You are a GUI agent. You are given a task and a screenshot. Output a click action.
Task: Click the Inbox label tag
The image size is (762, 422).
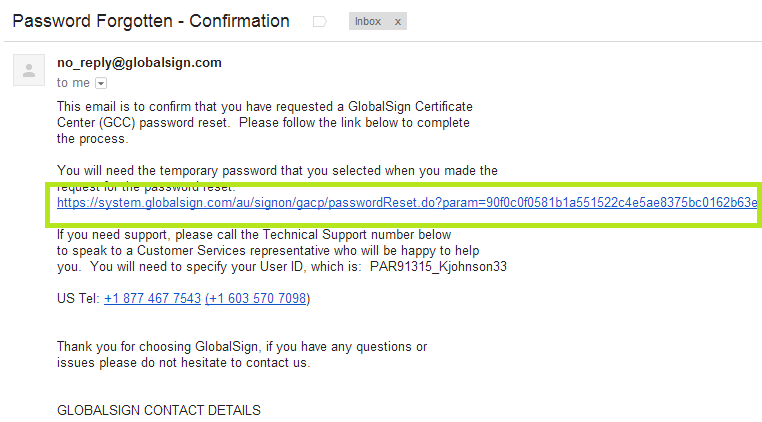click(368, 21)
